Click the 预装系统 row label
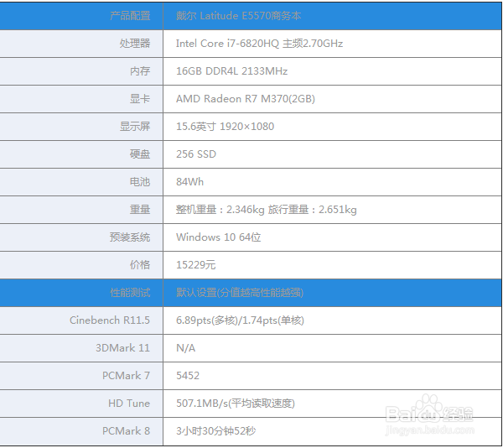Viewport: 503px width, 448px height. (x=130, y=237)
